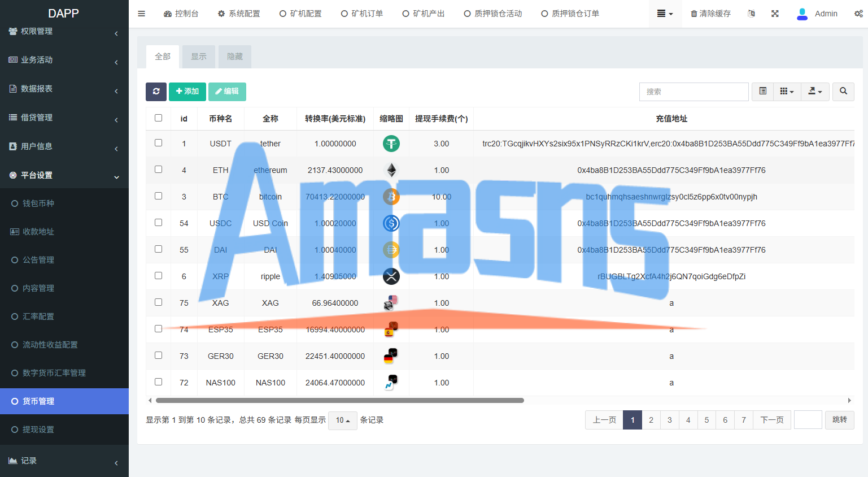Click the USDC coin thumbnail
This screenshot has height=477, width=868.
click(x=391, y=223)
